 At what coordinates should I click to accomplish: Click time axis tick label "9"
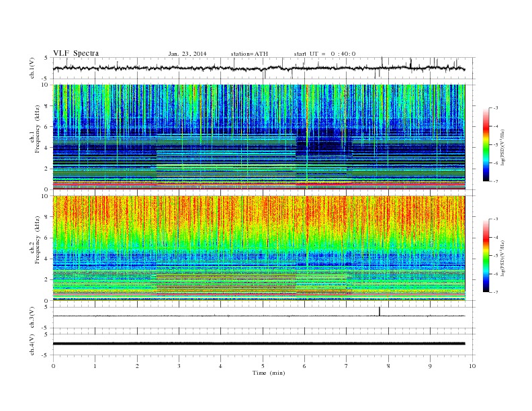[x=430, y=366]
